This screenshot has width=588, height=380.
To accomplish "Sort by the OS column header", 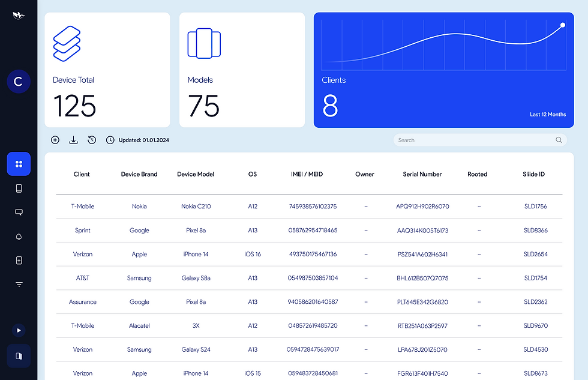I will coord(253,174).
